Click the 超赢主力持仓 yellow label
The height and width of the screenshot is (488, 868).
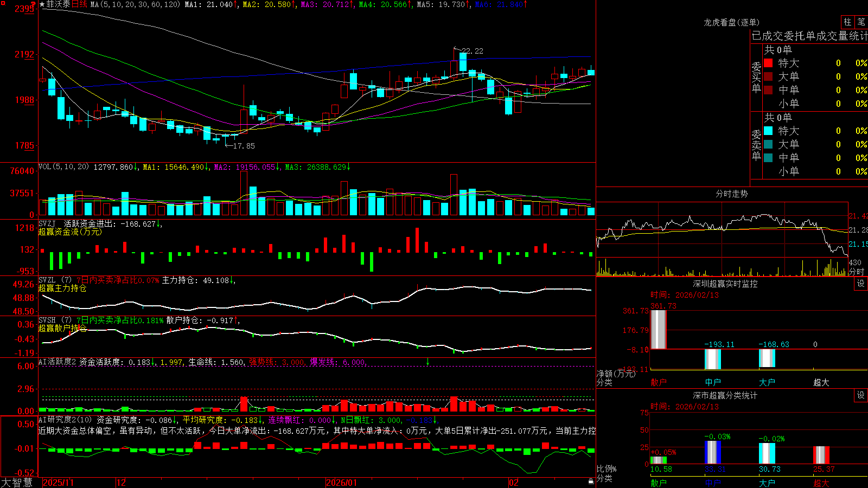pos(62,288)
